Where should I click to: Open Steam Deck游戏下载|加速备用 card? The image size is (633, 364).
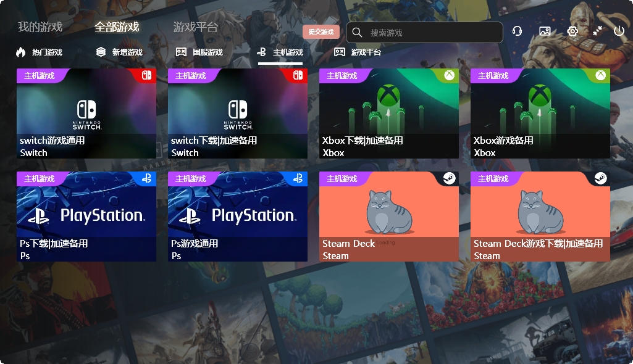[540, 217]
